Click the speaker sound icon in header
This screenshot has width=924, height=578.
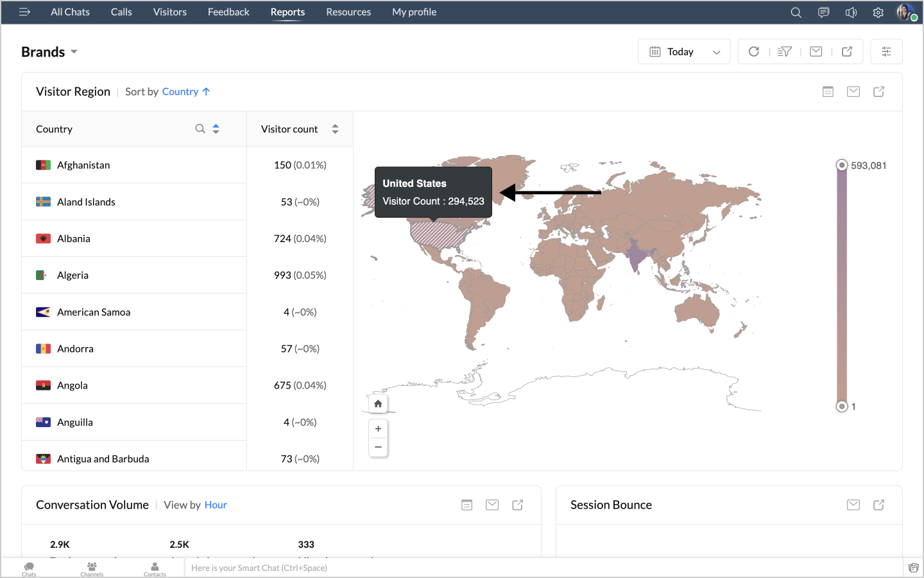tap(851, 12)
